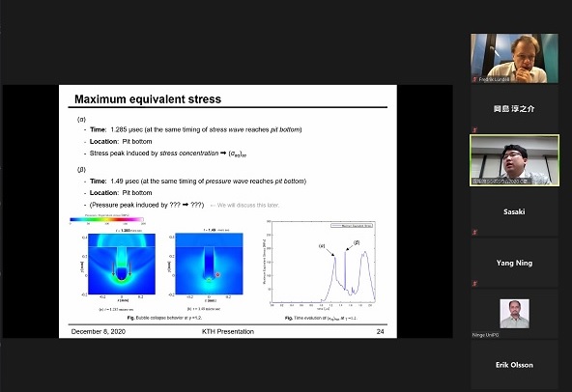Click the 岡島 淳之介 participant tile

514,109
